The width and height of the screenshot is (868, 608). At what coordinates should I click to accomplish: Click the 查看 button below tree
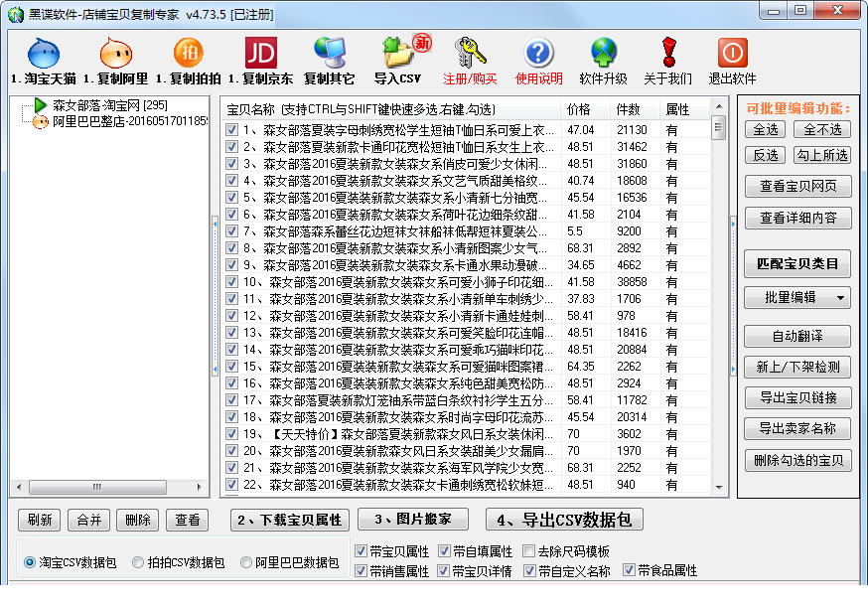[x=187, y=520]
